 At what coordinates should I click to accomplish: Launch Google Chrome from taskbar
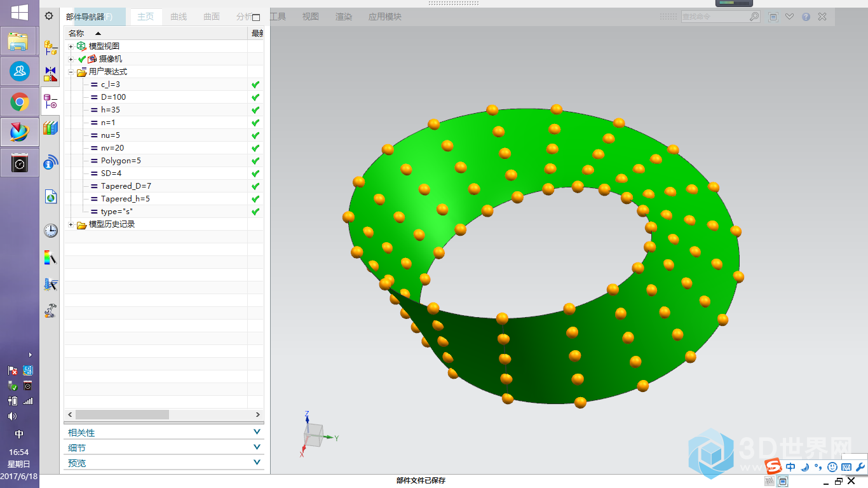[x=20, y=101]
